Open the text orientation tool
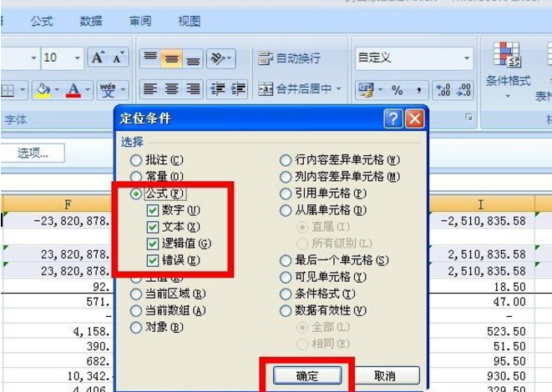 tap(217, 58)
